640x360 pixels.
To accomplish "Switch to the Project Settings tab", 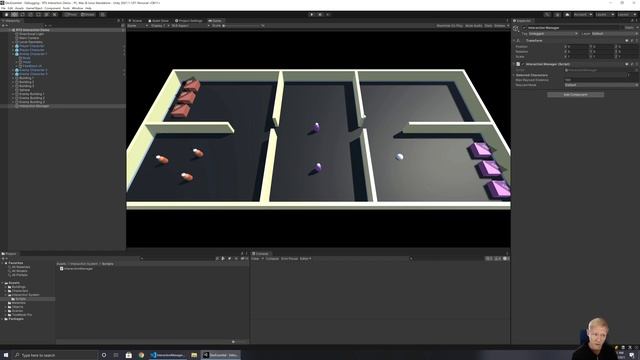I will click(x=189, y=20).
